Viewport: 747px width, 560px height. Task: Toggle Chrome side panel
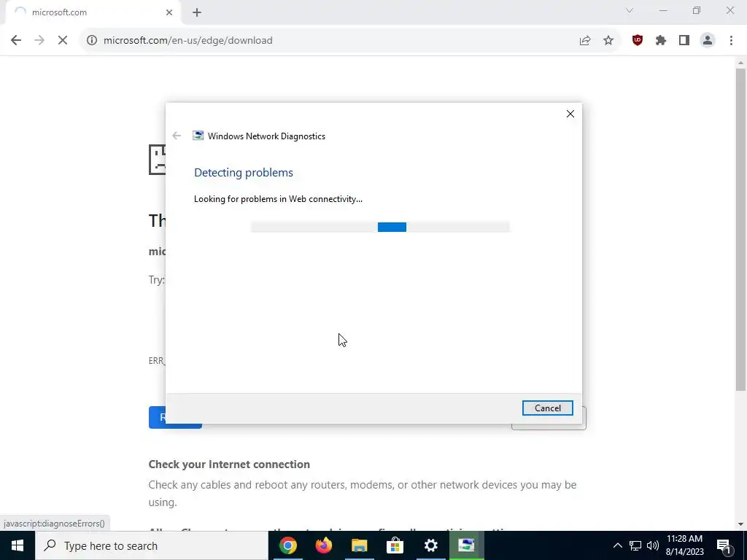(684, 41)
